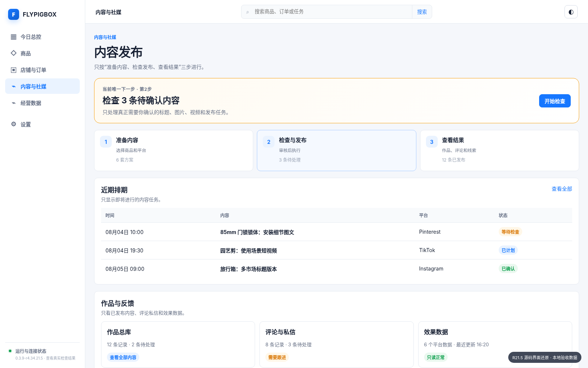Click 园艺剪：使用场景短视频 row
This screenshot has width=588, height=368.
coord(337,250)
